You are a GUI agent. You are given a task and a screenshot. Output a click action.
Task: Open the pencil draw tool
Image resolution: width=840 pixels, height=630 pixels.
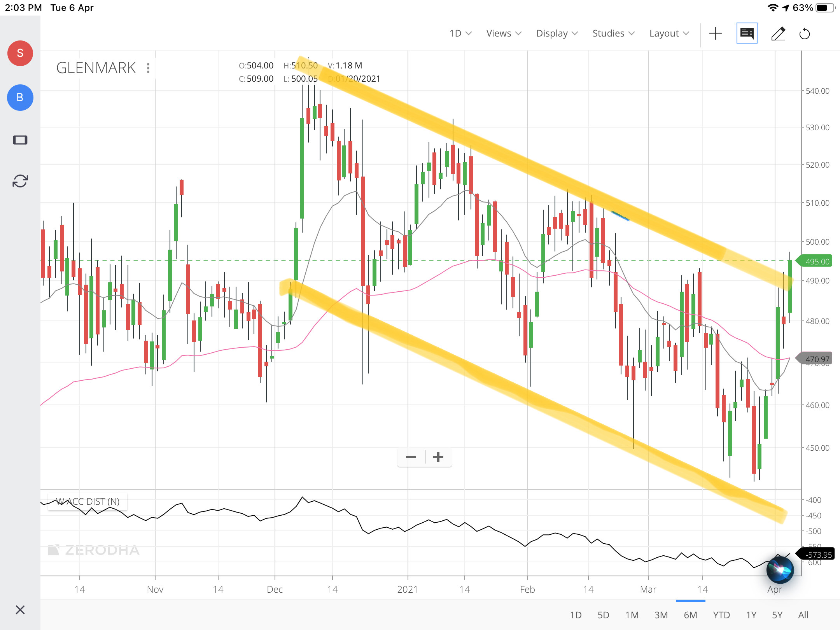click(778, 33)
